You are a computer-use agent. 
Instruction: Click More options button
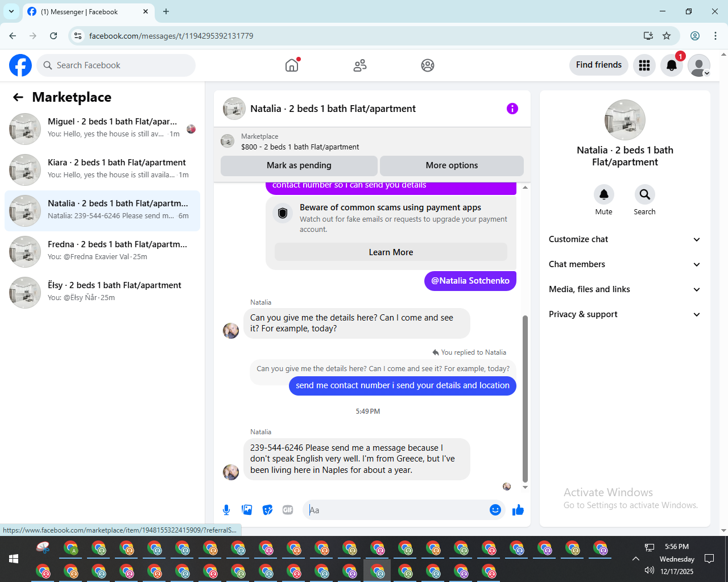click(x=452, y=165)
